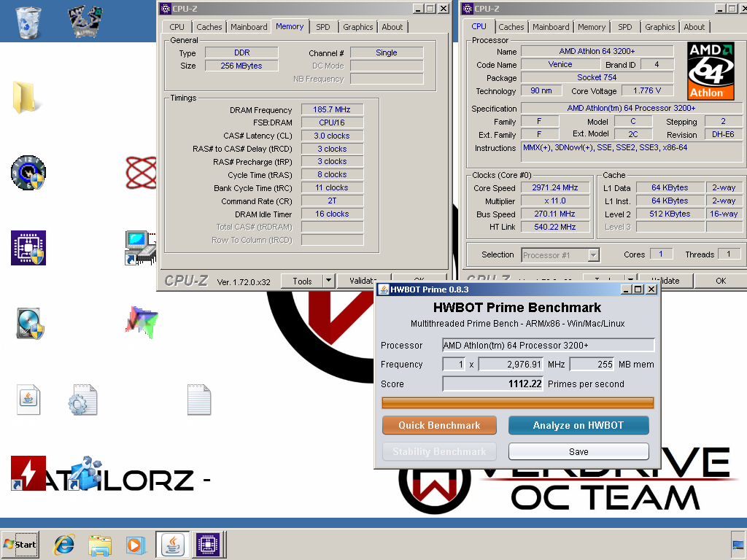The height and width of the screenshot is (560, 747).
Task: Launch the red lightning bolt shortcut
Action: [28, 473]
